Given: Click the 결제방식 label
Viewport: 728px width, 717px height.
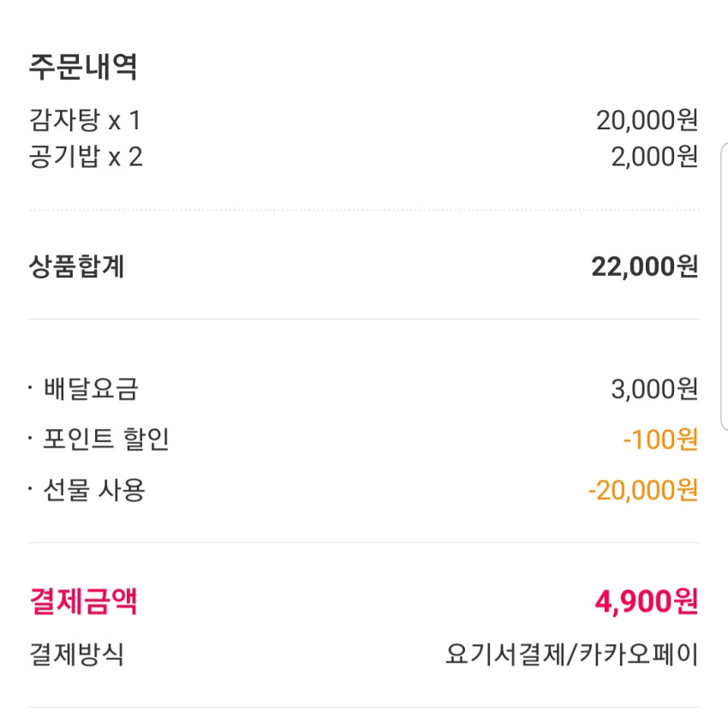Looking at the screenshot, I should coord(76,654).
